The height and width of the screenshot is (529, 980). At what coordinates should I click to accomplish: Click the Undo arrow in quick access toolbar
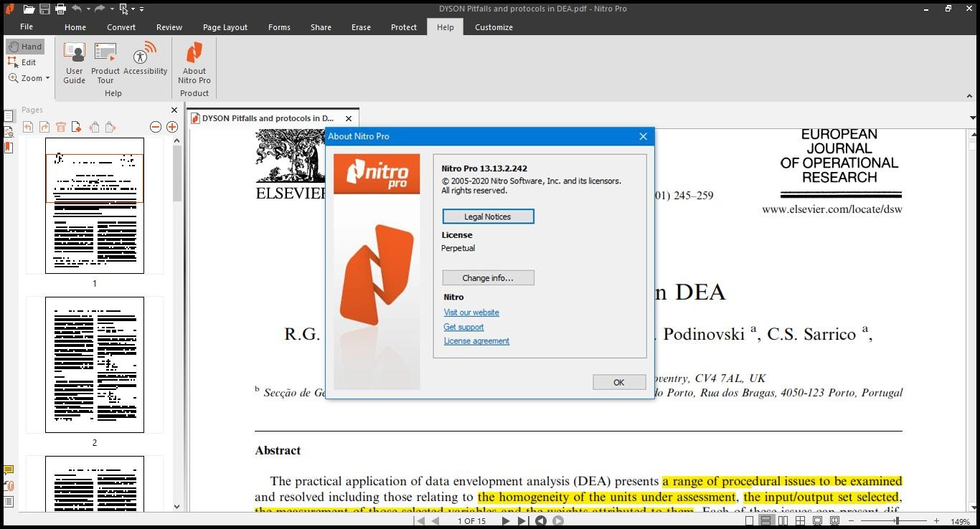click(77, 9)
